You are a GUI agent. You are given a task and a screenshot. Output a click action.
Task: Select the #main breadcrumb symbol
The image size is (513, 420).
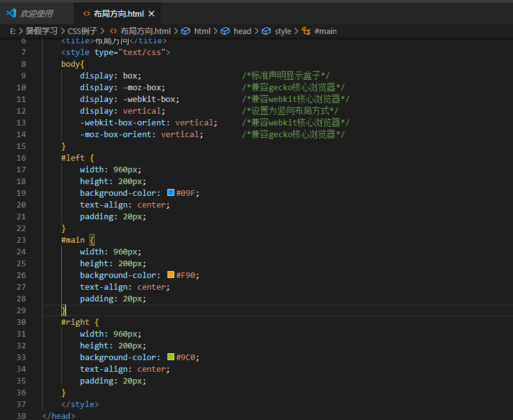[326, 31]
